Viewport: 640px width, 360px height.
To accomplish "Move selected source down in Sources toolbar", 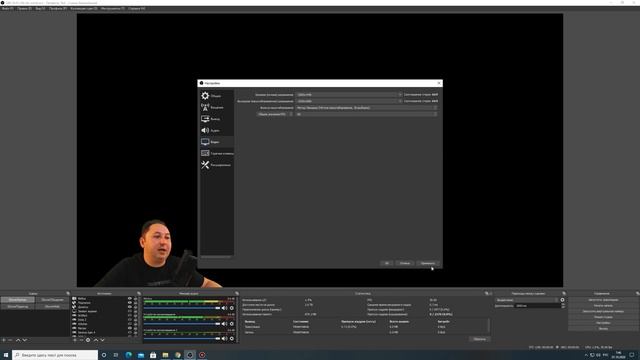I will click(x=102, y=340).
